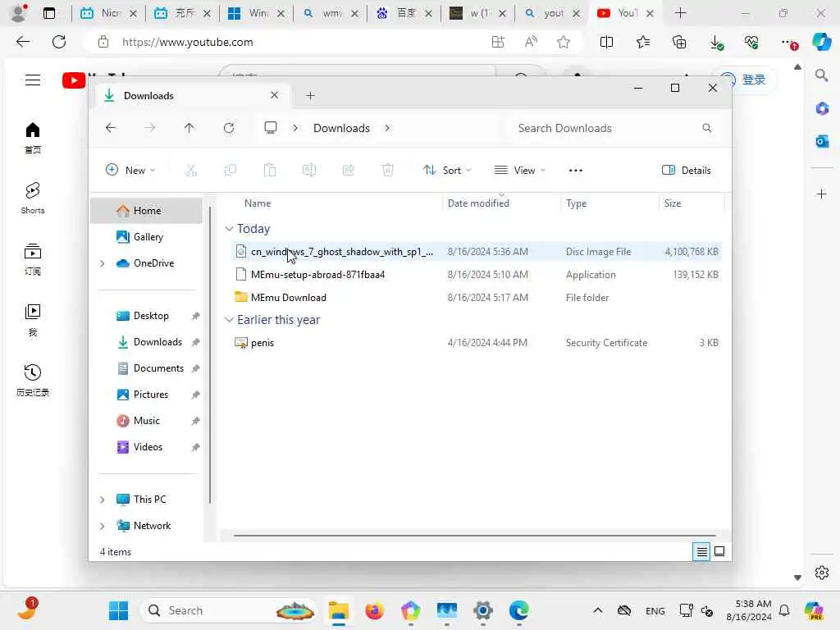The image size is (840, 630).
Task: Open Edge Copilot sidebar icon
Action: (820, 42)
